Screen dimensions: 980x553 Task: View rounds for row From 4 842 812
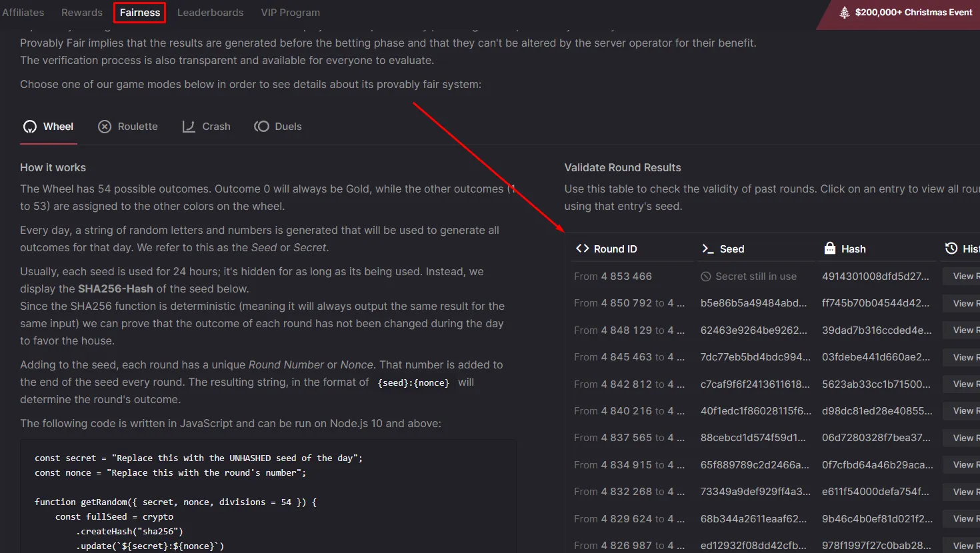961,384
